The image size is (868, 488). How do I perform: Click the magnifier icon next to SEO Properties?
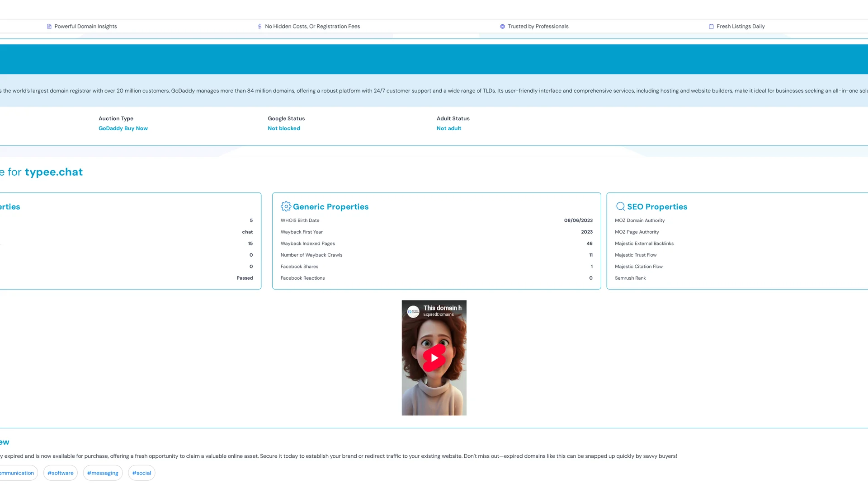(620, 206)
